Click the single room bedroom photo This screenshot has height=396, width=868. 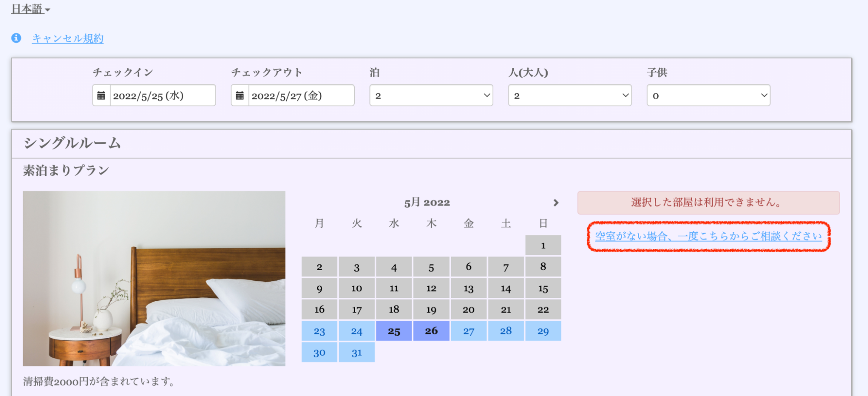154,278
